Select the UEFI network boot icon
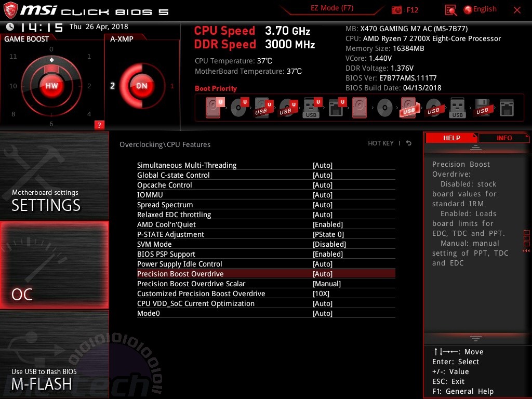Screen dimensions: 532x399 tap(337, 108)
